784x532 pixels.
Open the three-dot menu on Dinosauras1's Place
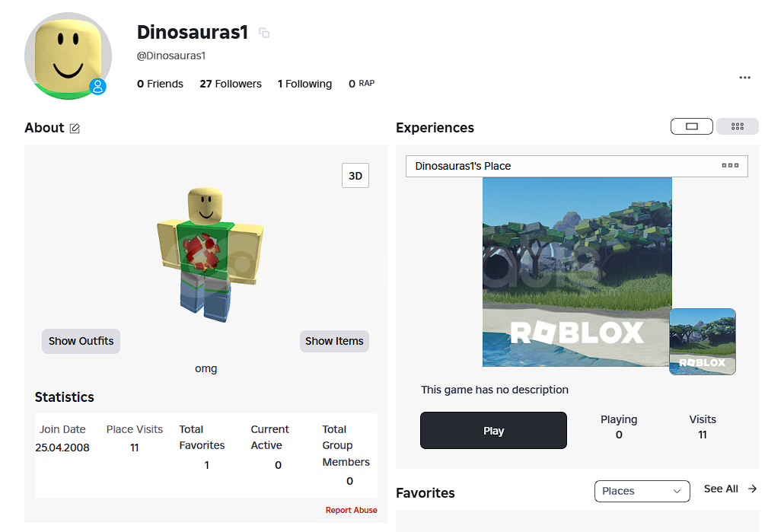click(x=729, y=166)
